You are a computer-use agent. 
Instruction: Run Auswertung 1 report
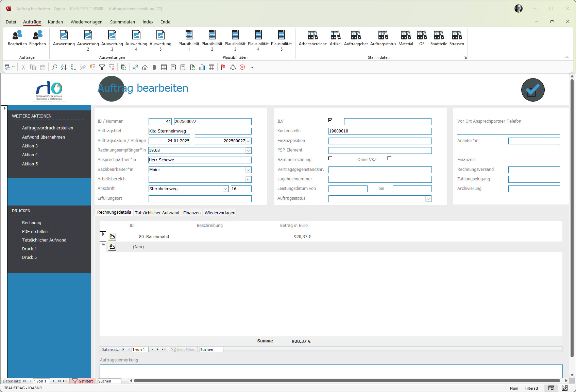64,40
